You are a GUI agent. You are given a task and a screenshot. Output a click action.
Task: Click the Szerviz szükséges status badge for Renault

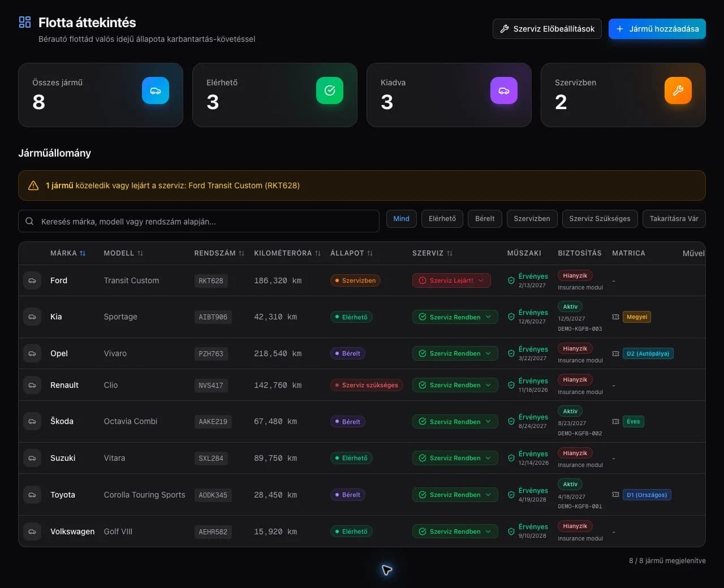(x=367, y=385)
